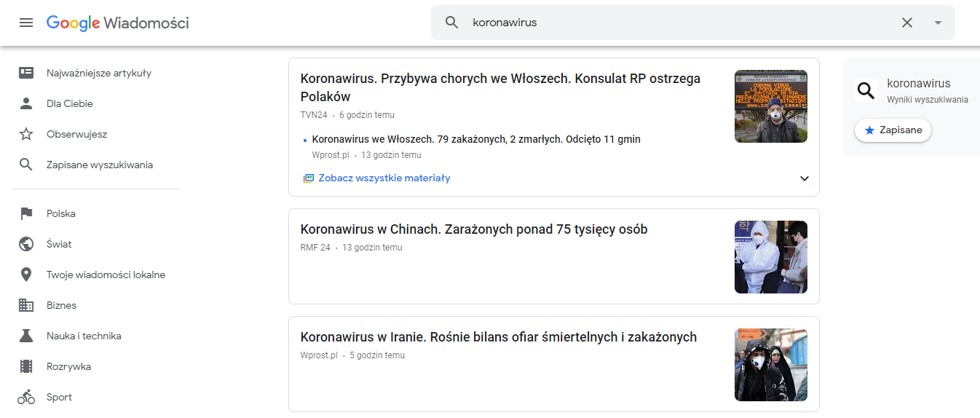Click the Biznes building icon

click(26, 305)
